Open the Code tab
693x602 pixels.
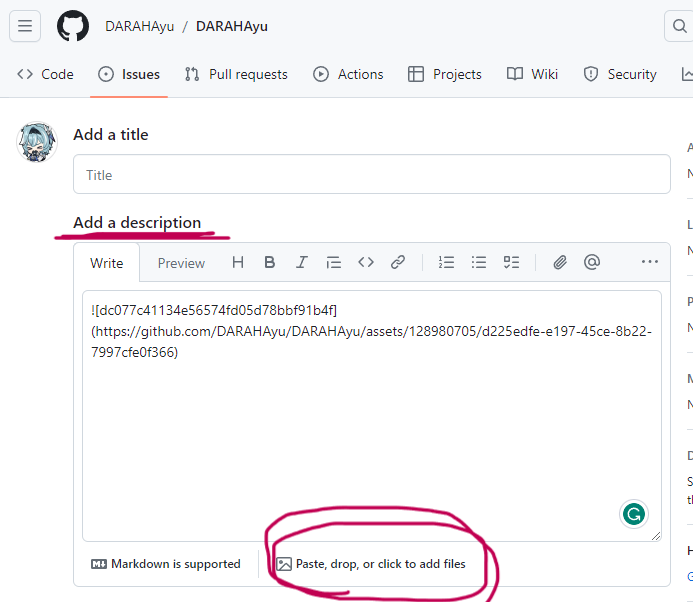pos(45,74)
